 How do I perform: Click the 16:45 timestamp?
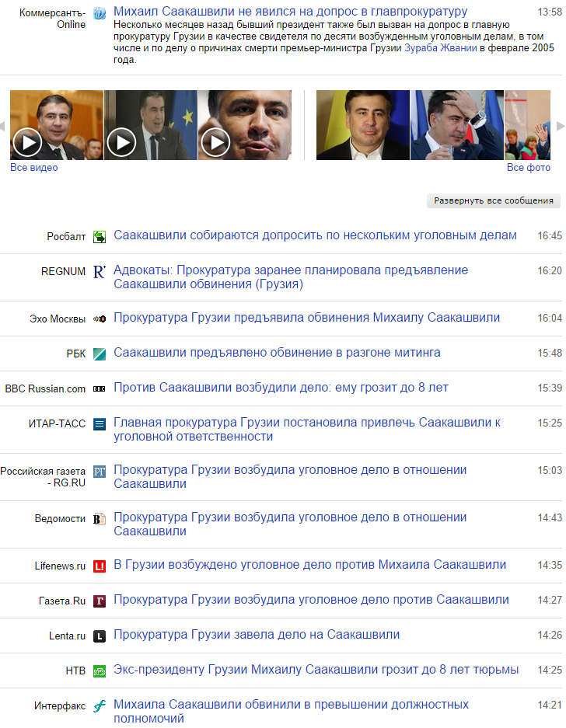click(550, 236)
